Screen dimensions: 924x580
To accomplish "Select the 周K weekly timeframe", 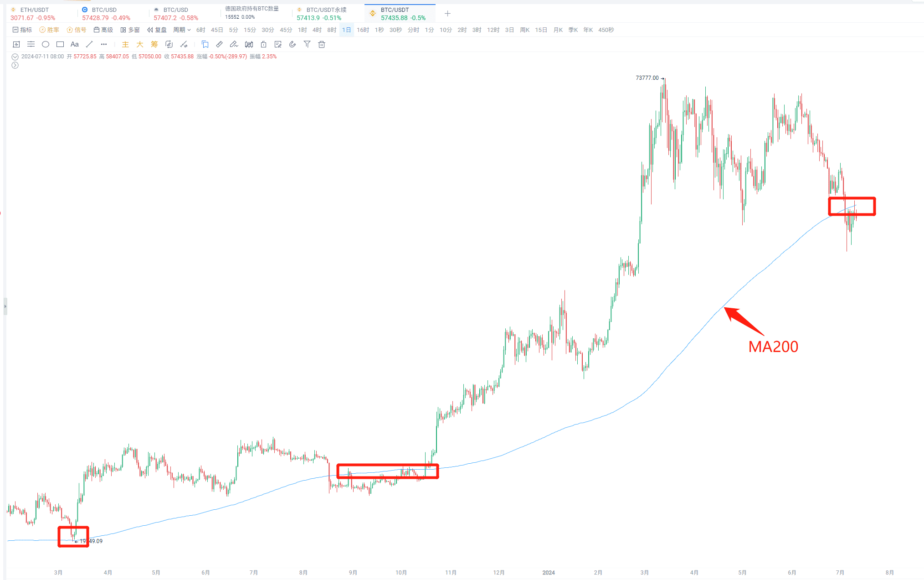I will (525, 30).
